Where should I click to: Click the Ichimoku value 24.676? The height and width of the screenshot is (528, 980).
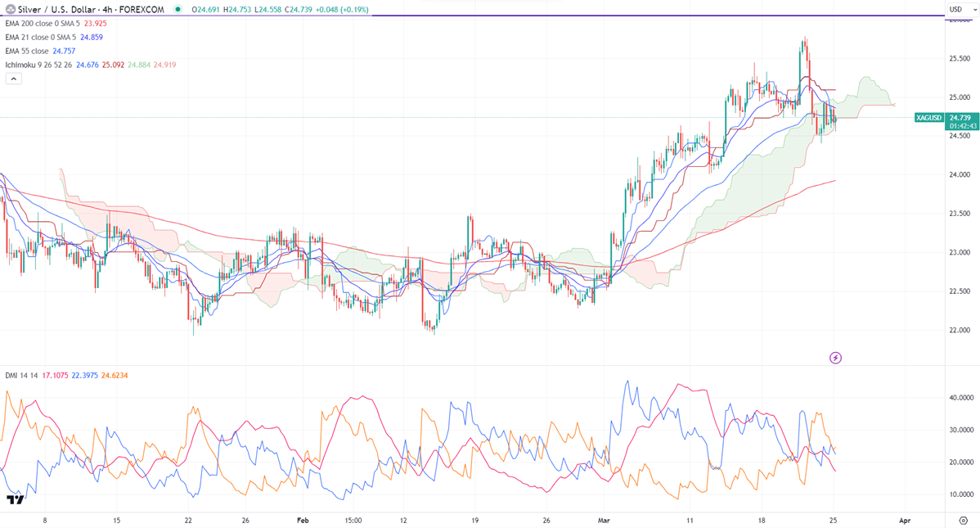tap(88, 65)
